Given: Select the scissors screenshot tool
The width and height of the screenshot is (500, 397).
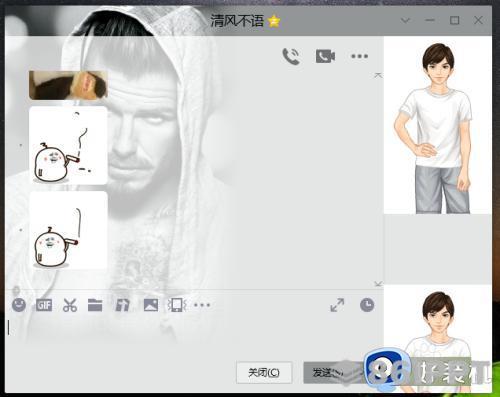Looking at the screenshot, I should pyautogui.click(x=70, y=305).
